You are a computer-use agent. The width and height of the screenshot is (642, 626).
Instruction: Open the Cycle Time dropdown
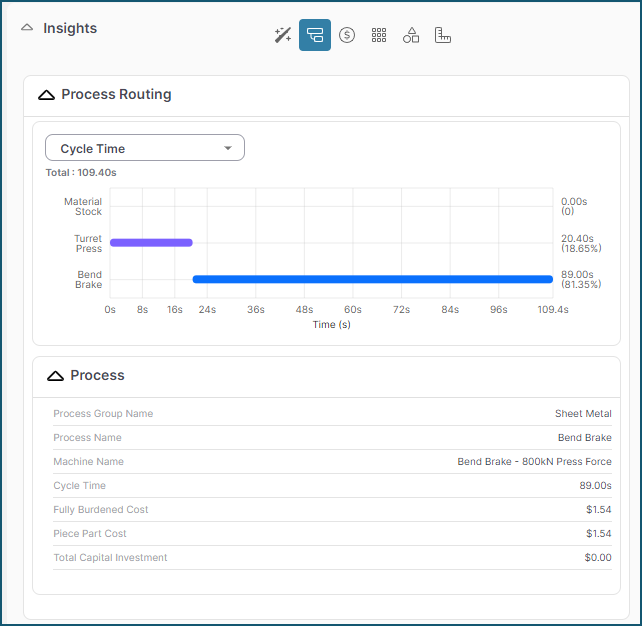pos(145,148)
